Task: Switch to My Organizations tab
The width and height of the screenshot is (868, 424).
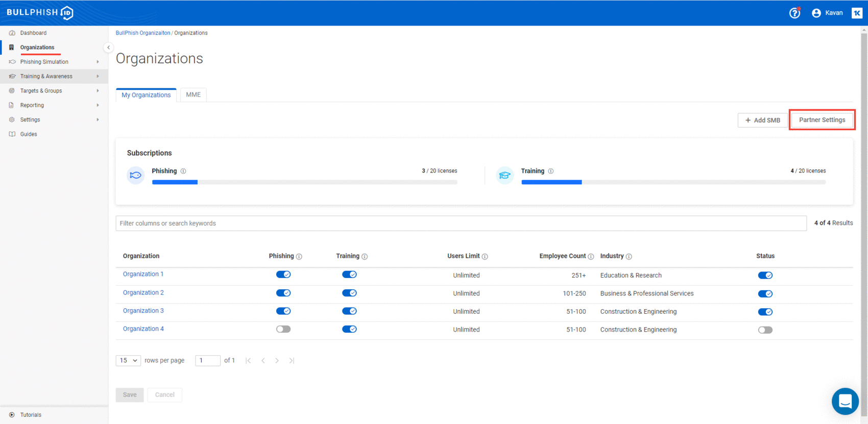Action: tap(146, 95)
